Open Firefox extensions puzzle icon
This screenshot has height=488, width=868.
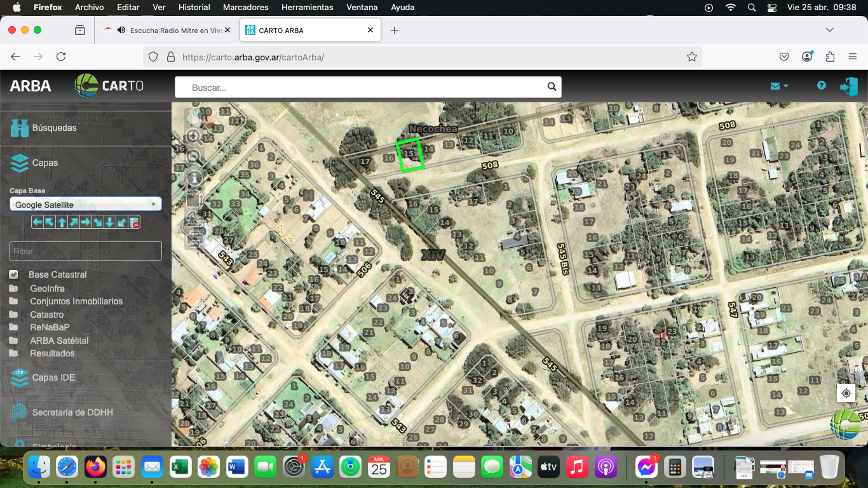click(x=830, y=57)
